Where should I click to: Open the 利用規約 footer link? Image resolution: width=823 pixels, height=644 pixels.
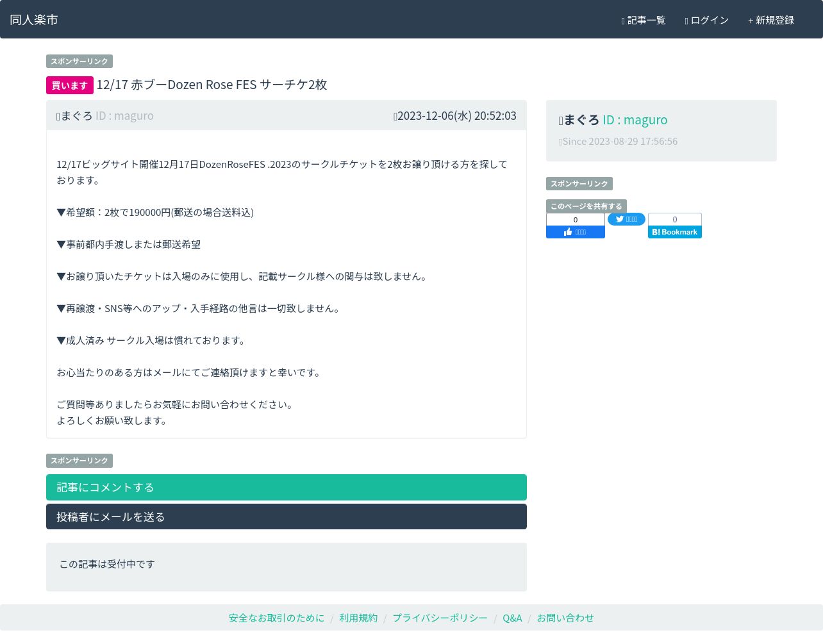[x=358, y=618]
